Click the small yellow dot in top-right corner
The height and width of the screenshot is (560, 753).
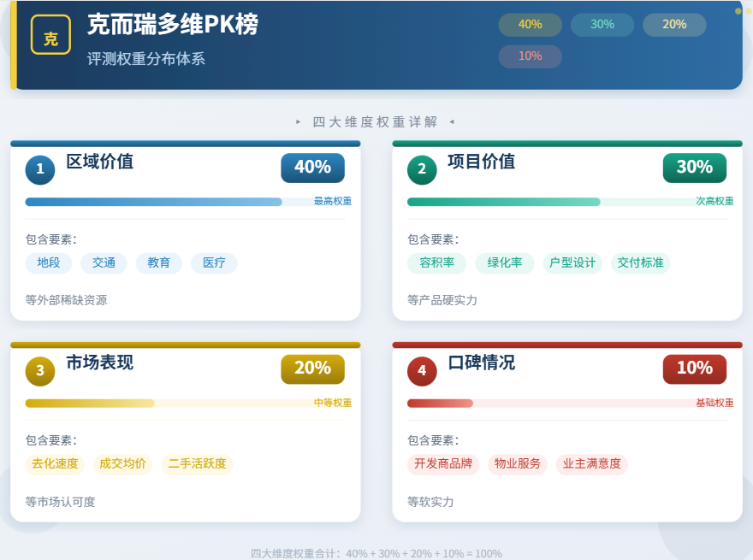tap(737, 12)
